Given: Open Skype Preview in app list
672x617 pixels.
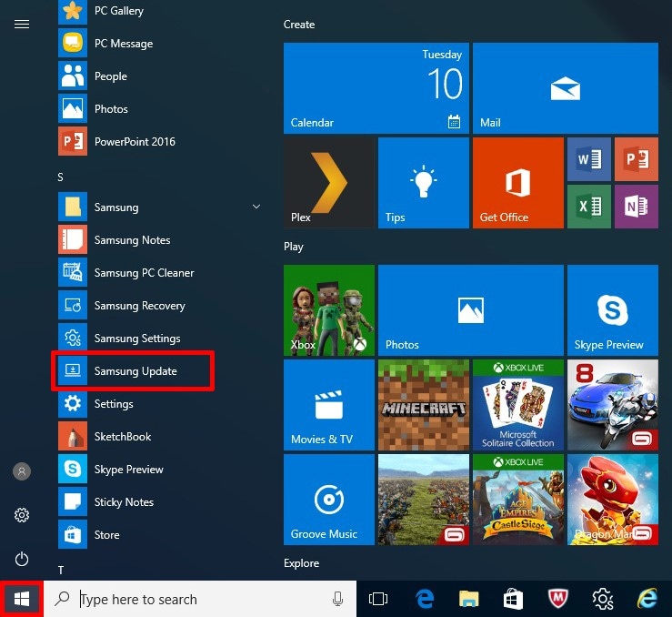Looking at the screenshot, I should (160, 469).
